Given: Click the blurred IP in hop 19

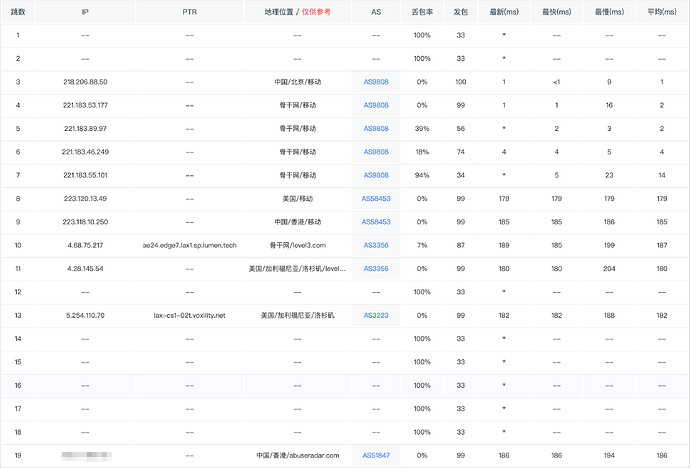Looking at the screenshot, I should pyautogui.click(x=86, y=456).
